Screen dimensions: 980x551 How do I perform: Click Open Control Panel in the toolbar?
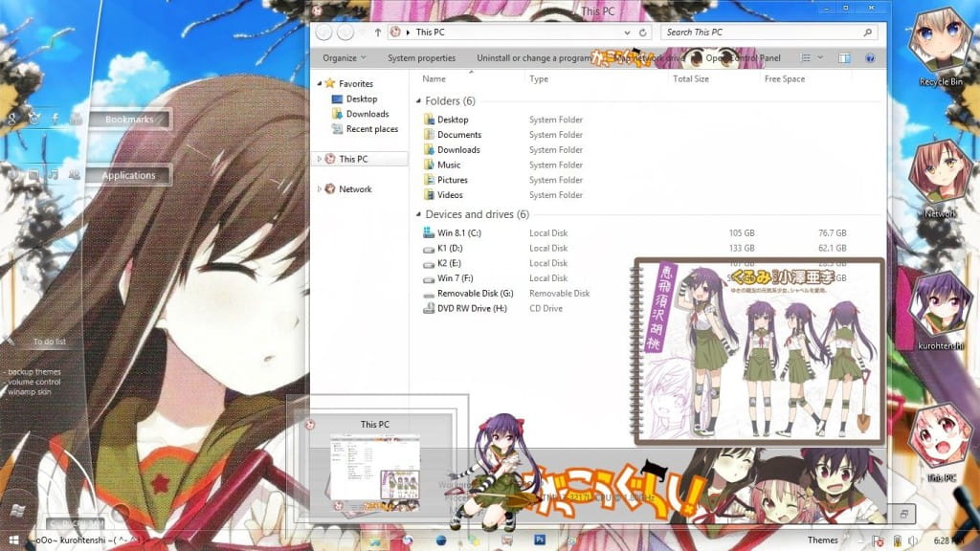tap(745, 57)
